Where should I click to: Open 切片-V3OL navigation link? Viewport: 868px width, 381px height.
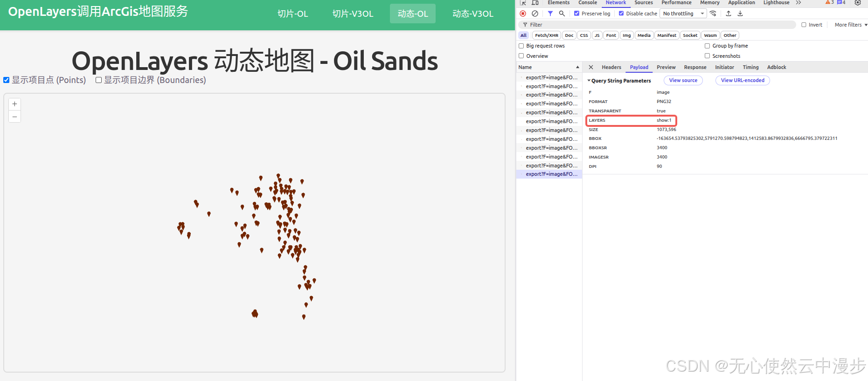pos(353,14)
